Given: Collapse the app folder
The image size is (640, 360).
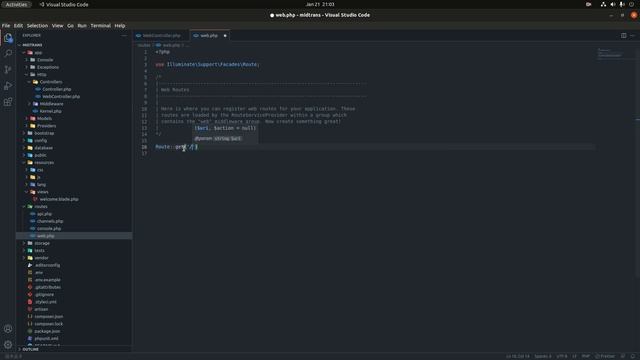Looking at the screenshot, I should [x=38, y=53].
